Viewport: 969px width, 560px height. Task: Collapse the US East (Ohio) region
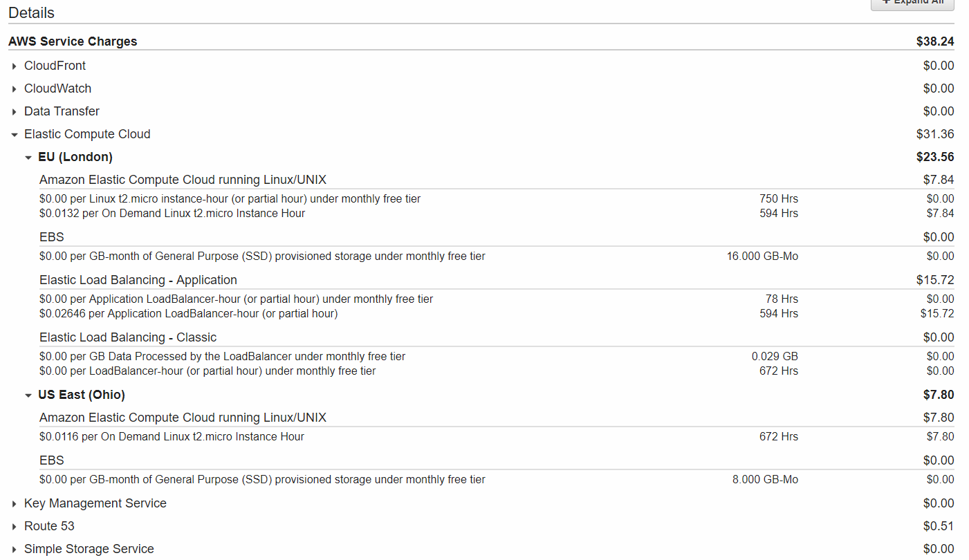28,395
